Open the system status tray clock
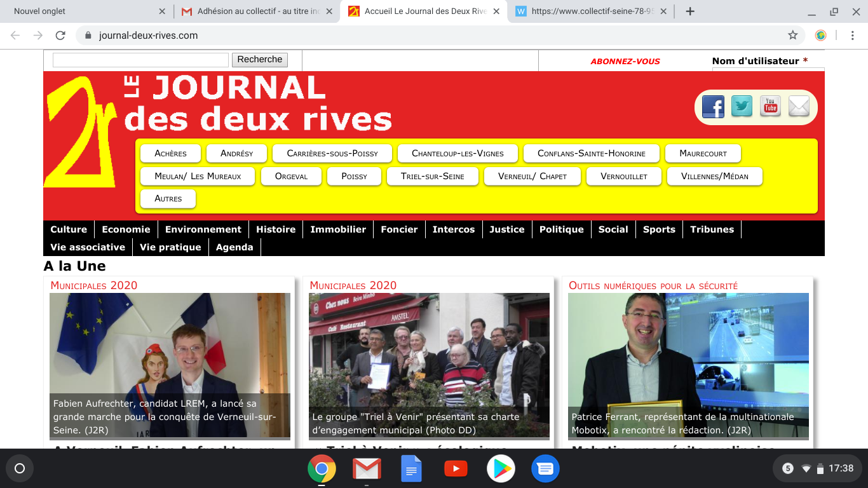This screenshot has height=488, width=868. tap(841, 468)
